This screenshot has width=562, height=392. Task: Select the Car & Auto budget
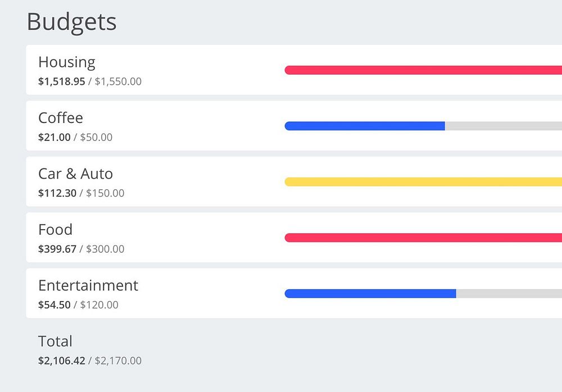click(75, 174)
